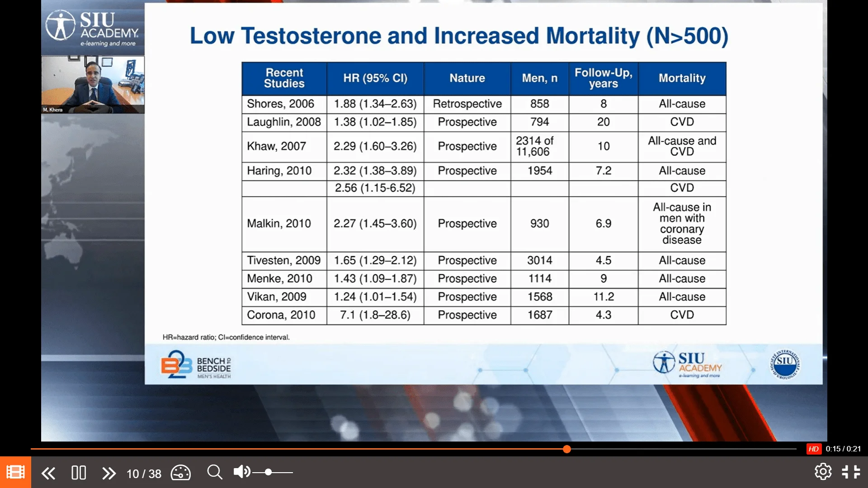The width and height of the screenshot is (868, 488).
Task: Click the orange playback progress handle
Action: tap(567, 449)
